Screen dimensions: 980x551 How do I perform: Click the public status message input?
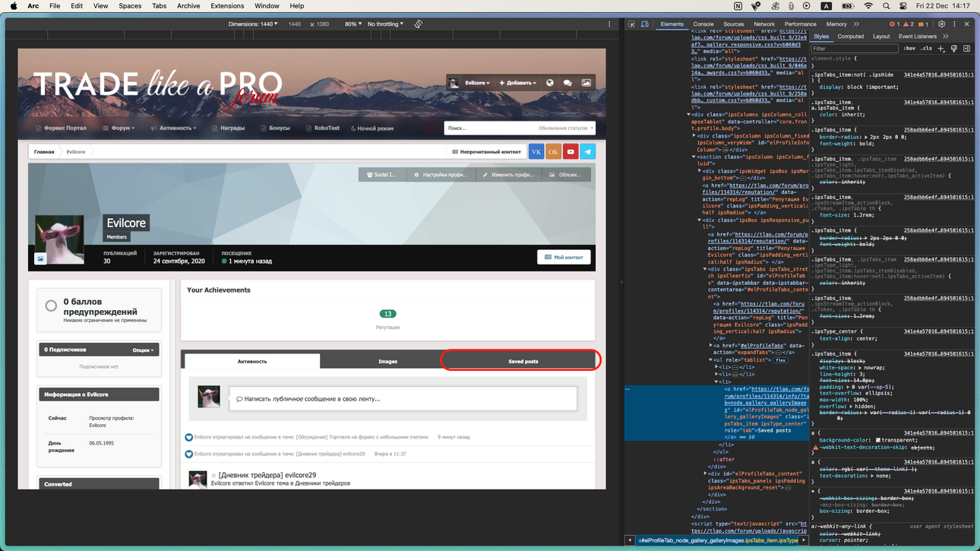(x=403, y=399)
